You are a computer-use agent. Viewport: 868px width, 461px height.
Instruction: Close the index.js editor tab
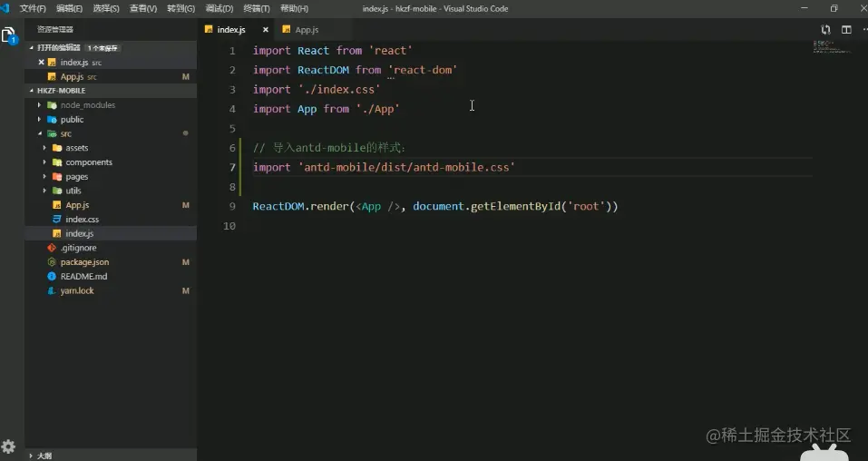coord(265,30)
